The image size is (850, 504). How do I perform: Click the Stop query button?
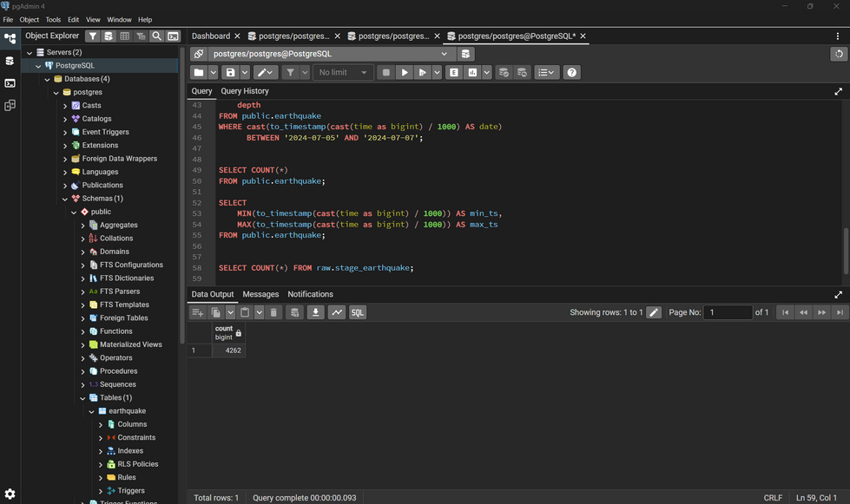386,73
